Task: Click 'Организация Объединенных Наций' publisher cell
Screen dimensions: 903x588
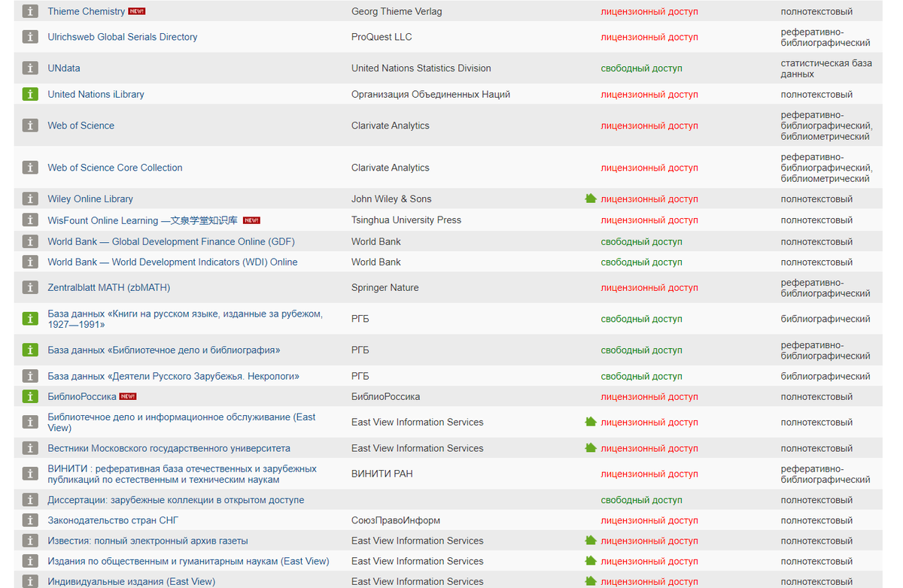Action: tap(431, 95)
